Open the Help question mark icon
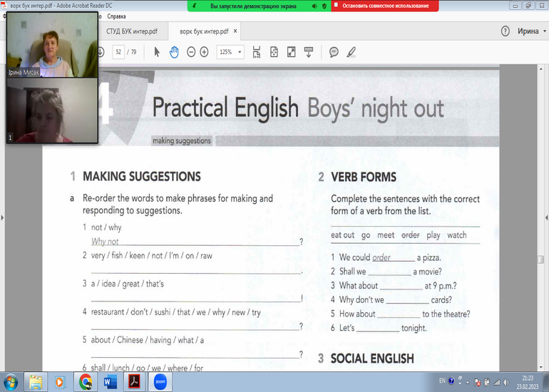The height and width of the screenshot is (392, 549). tap(506, 31)
